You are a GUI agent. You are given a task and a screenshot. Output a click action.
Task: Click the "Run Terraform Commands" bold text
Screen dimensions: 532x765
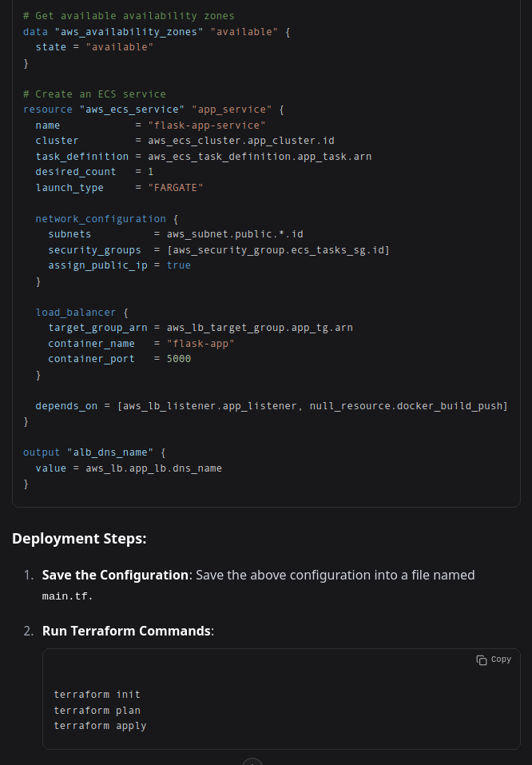point(126,631)
